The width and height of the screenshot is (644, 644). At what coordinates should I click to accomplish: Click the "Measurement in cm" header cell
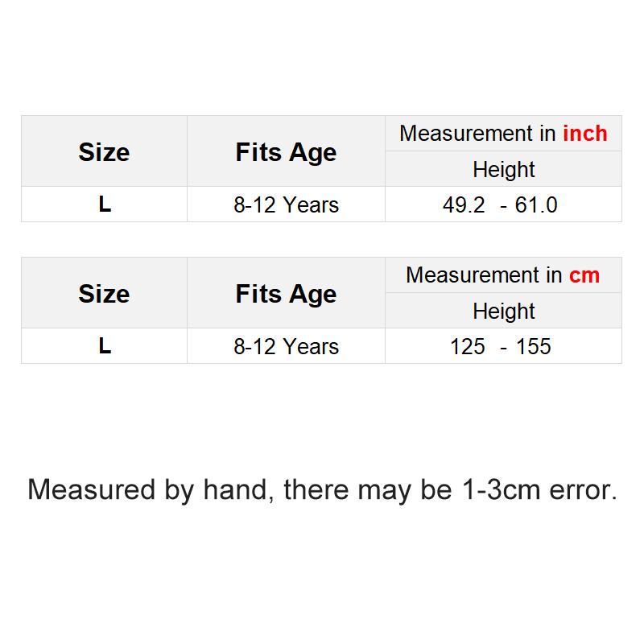(x=503, y=275)
